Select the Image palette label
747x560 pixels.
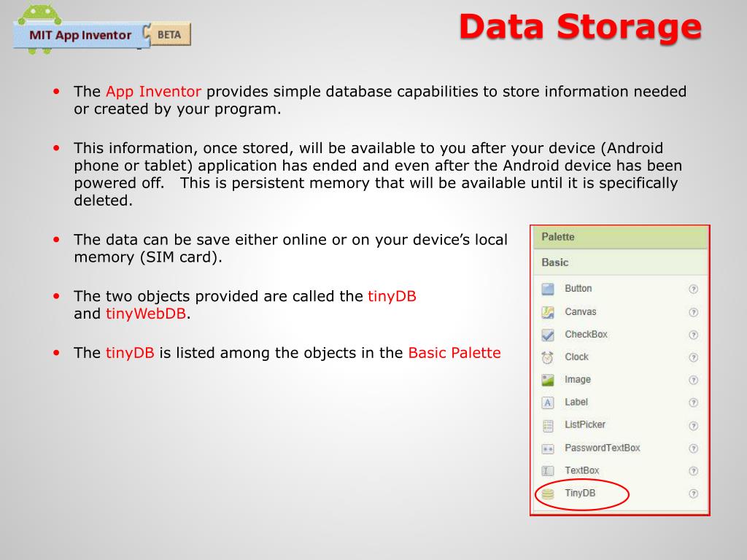pyautogui.click(x=578, y=379)
